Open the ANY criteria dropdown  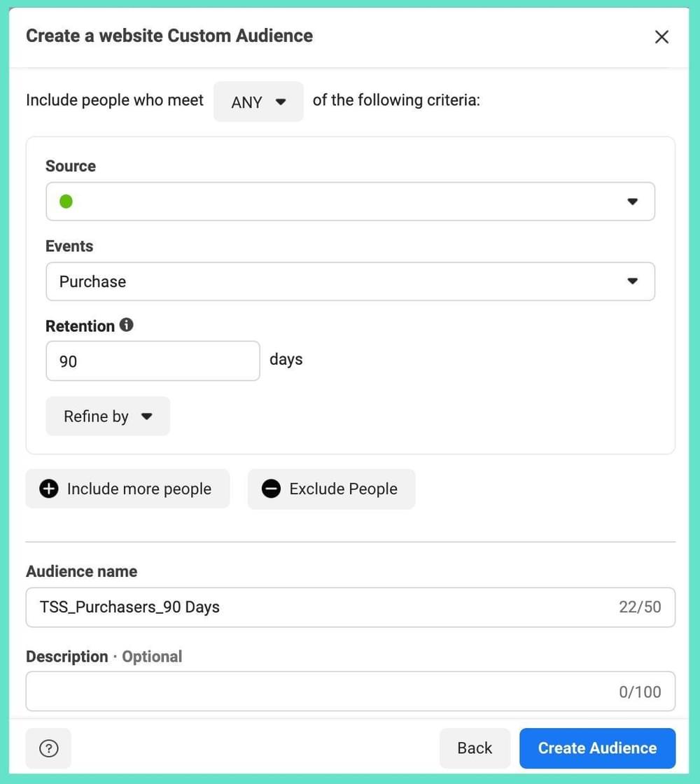click(x=258, y=101)
